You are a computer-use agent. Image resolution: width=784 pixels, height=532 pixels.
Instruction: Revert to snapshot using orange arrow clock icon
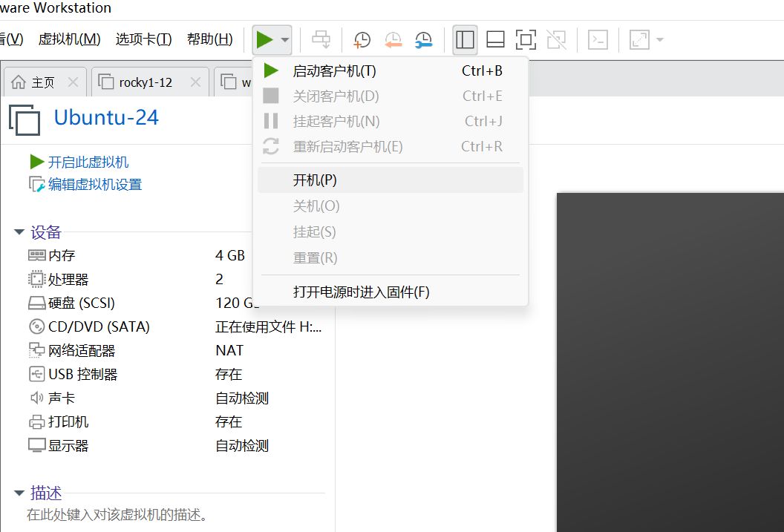393,39
